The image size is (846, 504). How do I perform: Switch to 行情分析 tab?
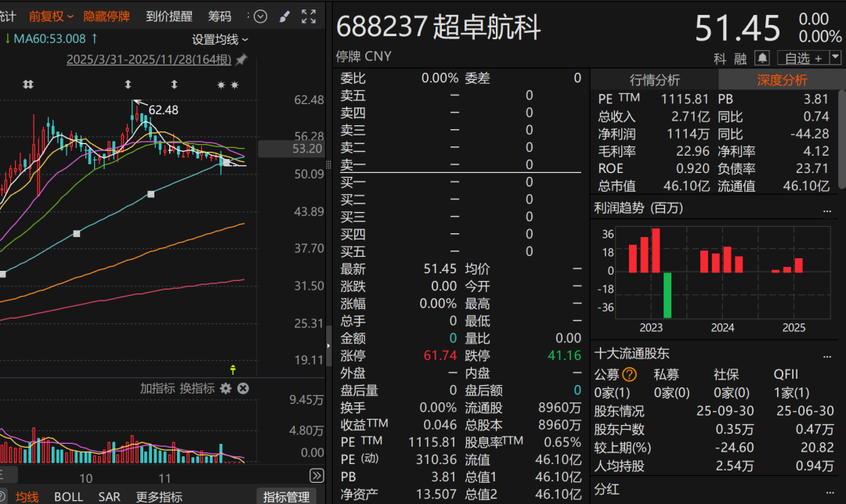pos(654,80)
